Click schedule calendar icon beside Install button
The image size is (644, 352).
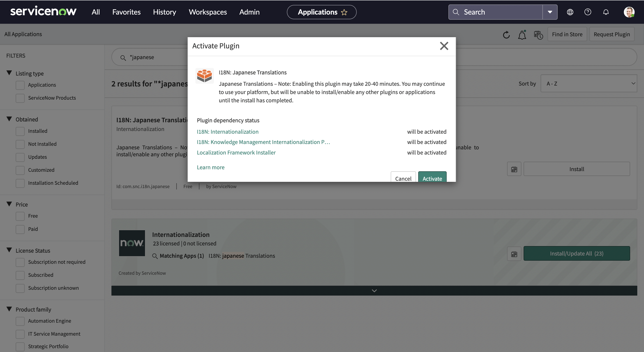(514, 169)
